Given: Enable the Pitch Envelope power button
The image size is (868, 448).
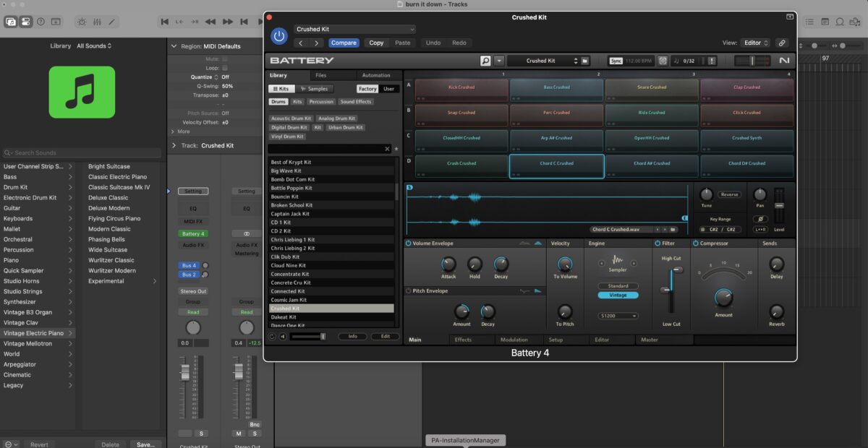Looking at the screenshot, I should (x=409, y=290).
